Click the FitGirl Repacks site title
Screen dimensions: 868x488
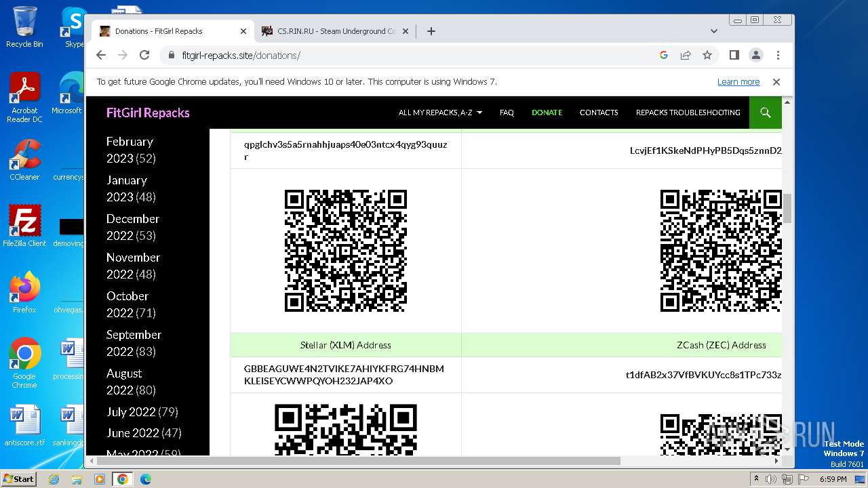[148, 113]
